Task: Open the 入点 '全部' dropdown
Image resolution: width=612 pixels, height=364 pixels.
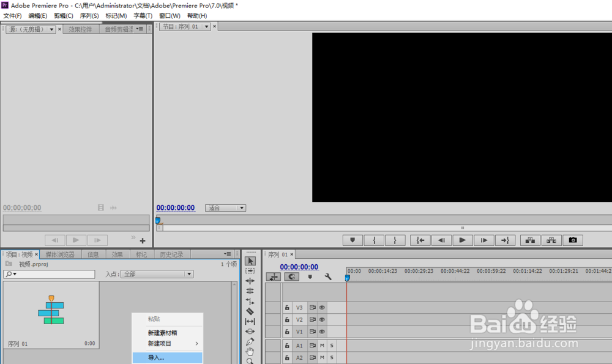Action: pos(157,274)
